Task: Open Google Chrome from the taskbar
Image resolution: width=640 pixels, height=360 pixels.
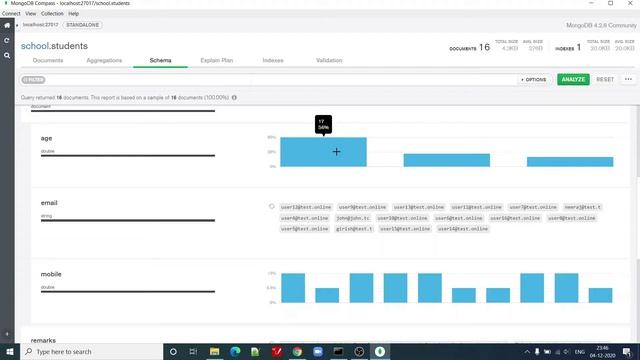Action: tap(297, 351)
